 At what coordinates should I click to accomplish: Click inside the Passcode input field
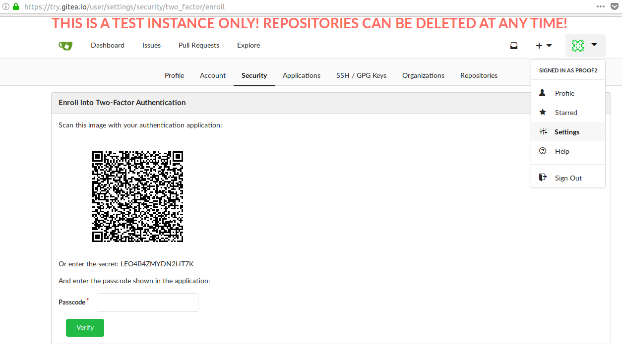[x=147, y=302]
